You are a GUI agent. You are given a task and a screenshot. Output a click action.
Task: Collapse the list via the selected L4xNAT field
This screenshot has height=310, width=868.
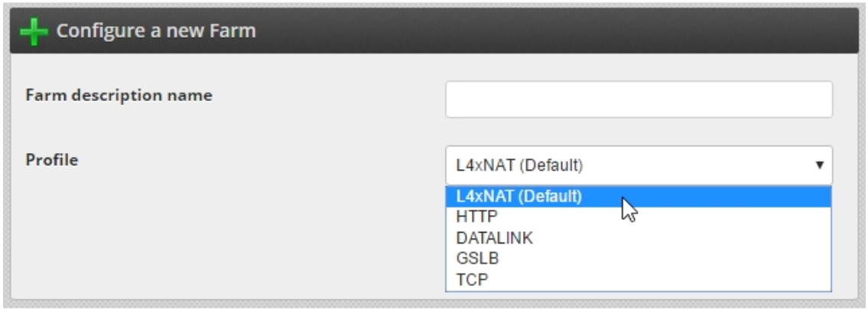[639, 165]
